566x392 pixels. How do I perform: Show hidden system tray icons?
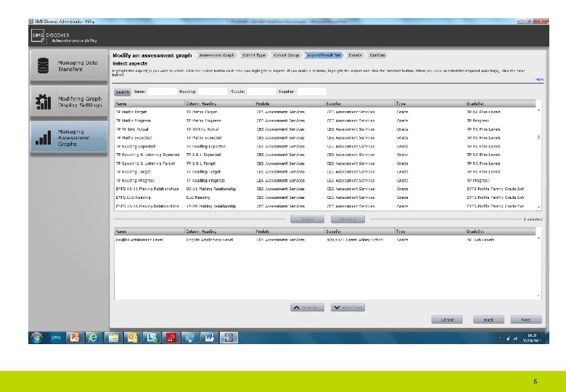[x=500, y=338]
